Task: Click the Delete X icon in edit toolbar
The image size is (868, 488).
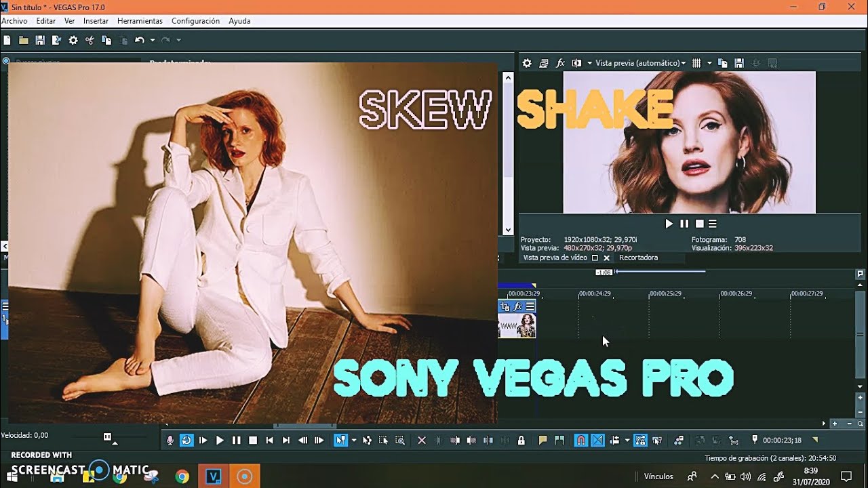Action: tap(421, 441)
